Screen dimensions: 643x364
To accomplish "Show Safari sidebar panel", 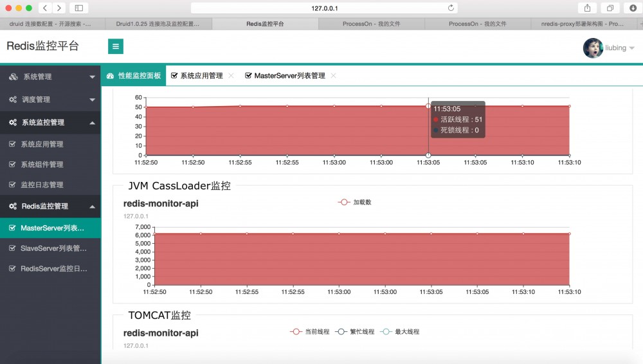I will point(79,8).
